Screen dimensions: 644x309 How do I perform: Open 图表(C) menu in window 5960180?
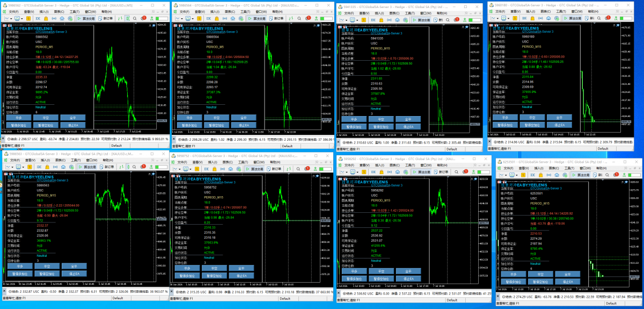(546, 11)
